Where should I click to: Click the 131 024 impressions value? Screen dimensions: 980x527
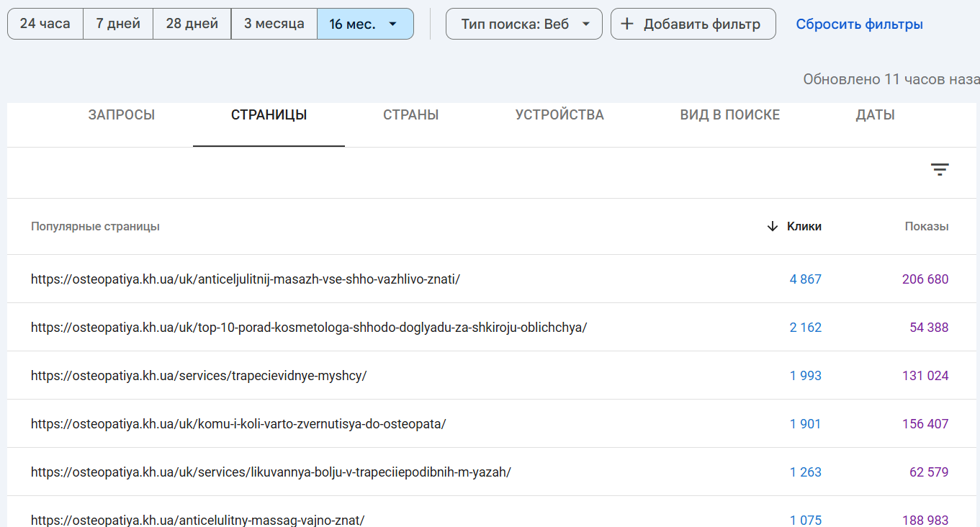point(925,376)
